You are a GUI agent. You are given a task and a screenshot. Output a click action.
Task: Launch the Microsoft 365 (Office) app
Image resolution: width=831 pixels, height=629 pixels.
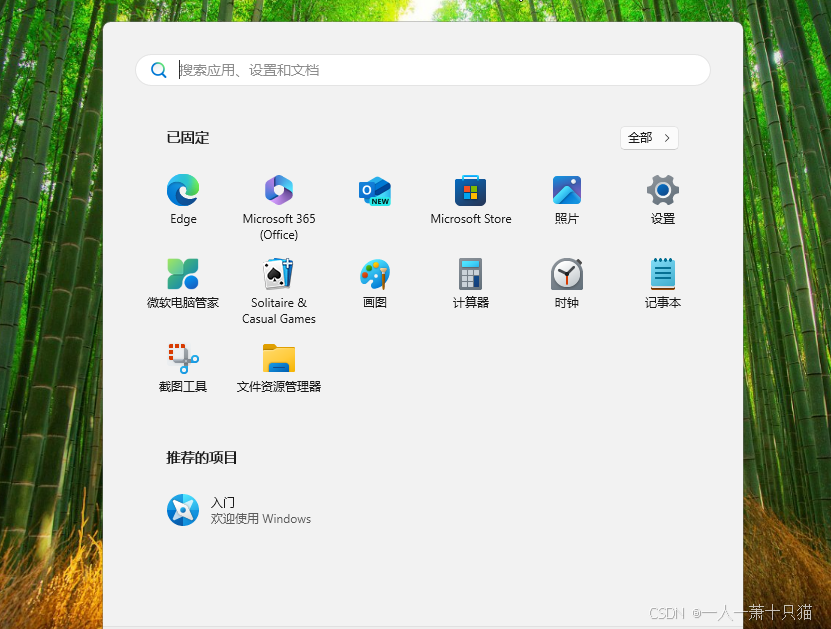click(279, 190)
